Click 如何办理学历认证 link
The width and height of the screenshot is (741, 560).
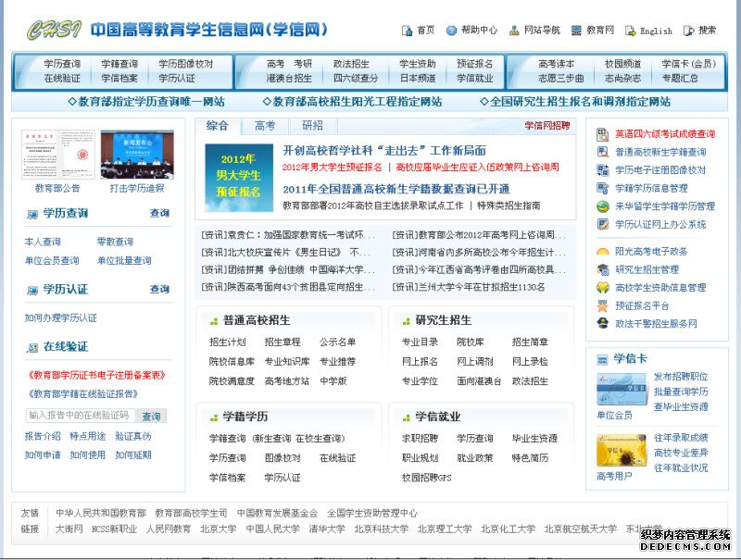tap(60, 318)
